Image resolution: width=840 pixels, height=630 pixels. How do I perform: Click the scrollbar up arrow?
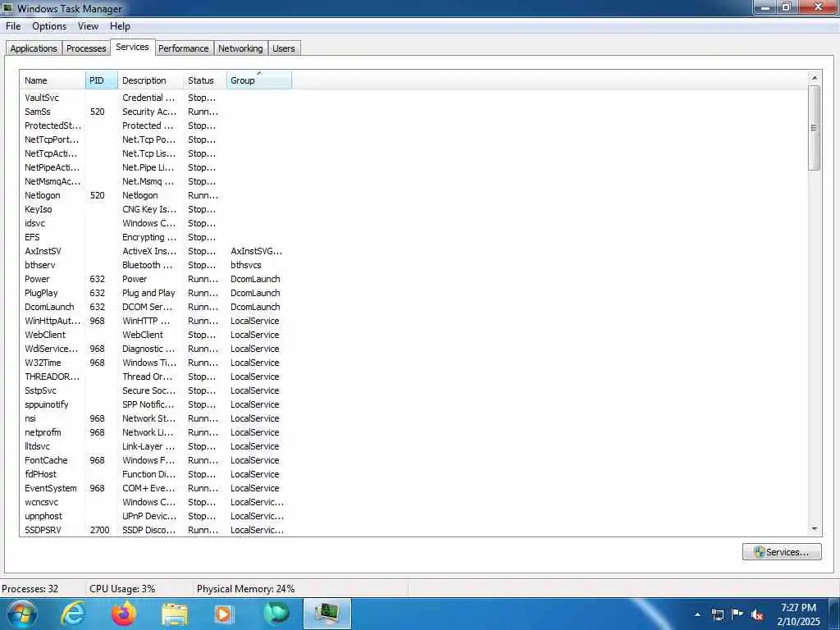coord(815,78)
